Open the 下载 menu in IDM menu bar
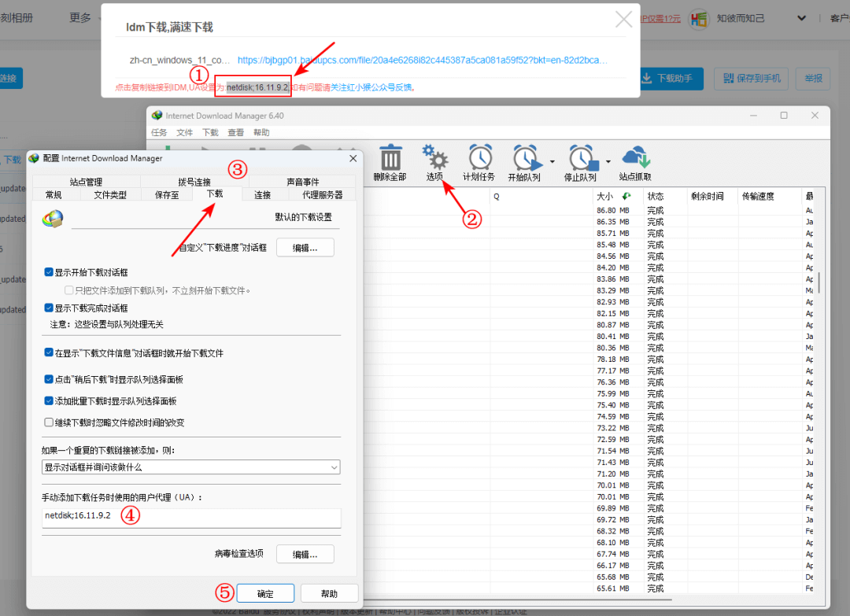 (210, 133)
